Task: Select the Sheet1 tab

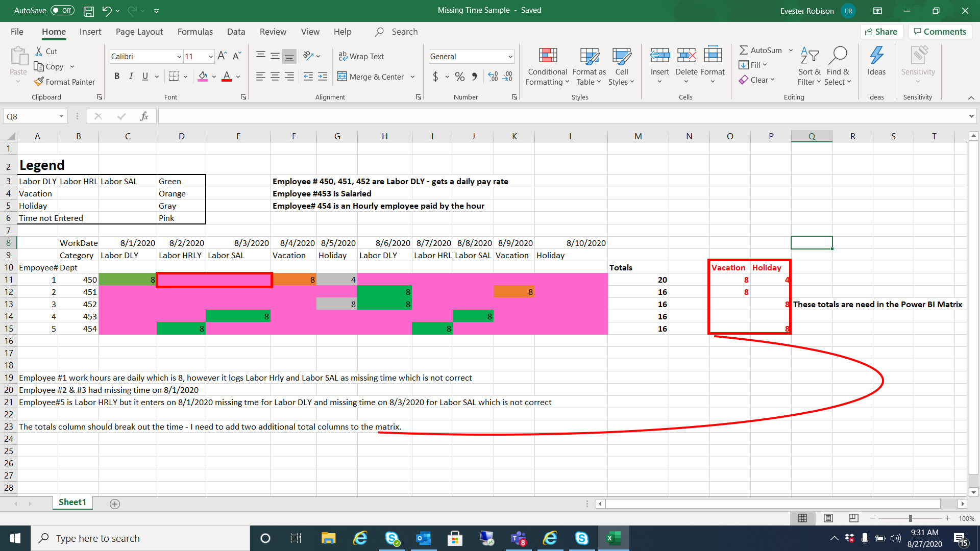Action: click(72, 503)
